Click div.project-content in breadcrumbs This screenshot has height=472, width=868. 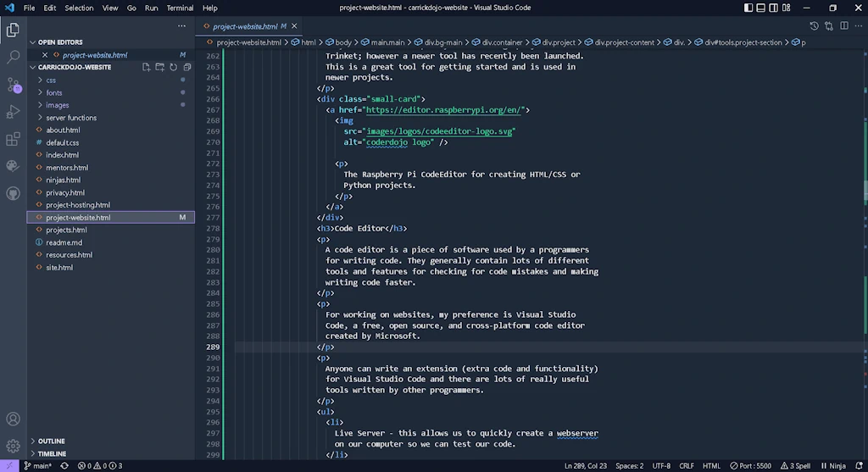[x=624, y=42]
